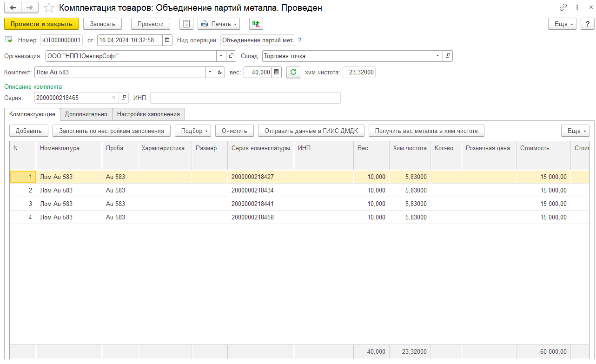Click the Вид операции field
Image resolution: width=596 pixels, height=364 pixels.
pos(258,40)
